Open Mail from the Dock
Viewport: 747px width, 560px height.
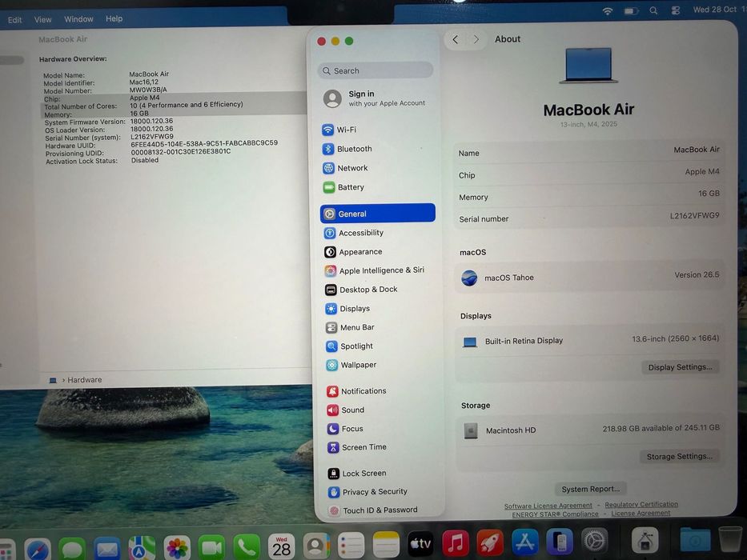pos(107,549)
